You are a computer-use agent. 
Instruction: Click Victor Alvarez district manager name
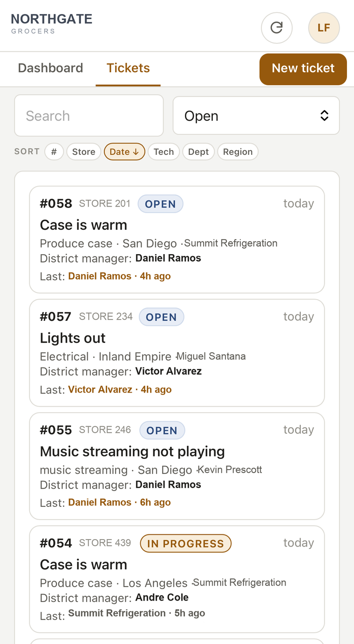tap(169, 371)
